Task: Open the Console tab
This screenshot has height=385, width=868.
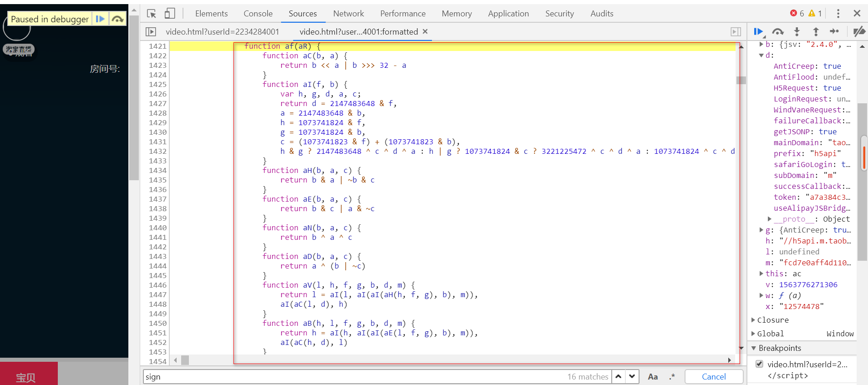Action: 258,14
